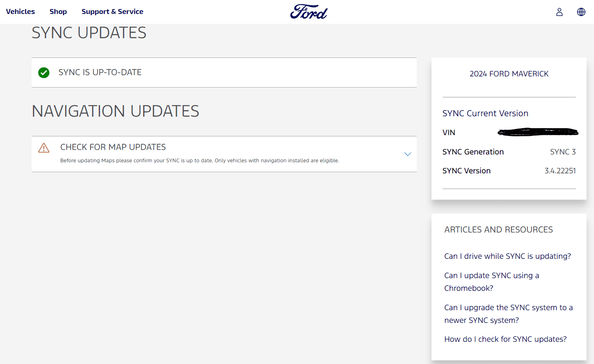The image size is (594, 364).
Task: Open 'Can I drive while SYNC is updating?' article
Action: pyautogui.click(x=508, y=256)
